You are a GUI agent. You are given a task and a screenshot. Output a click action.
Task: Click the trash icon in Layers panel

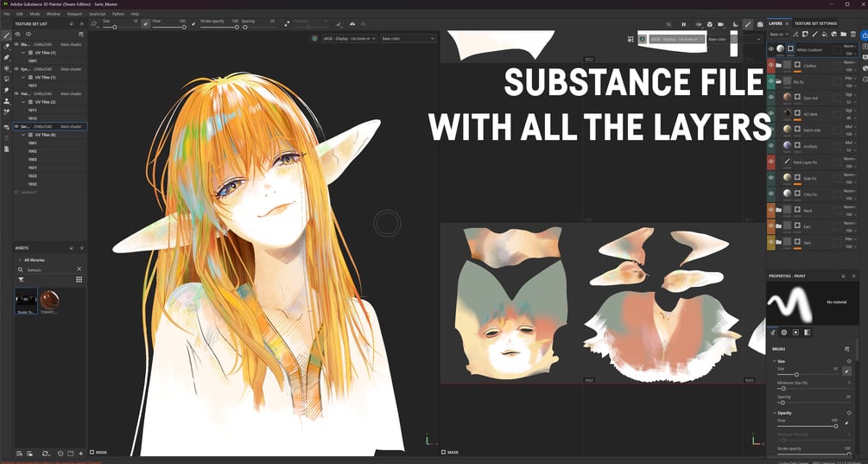click(x=853, y=35)
